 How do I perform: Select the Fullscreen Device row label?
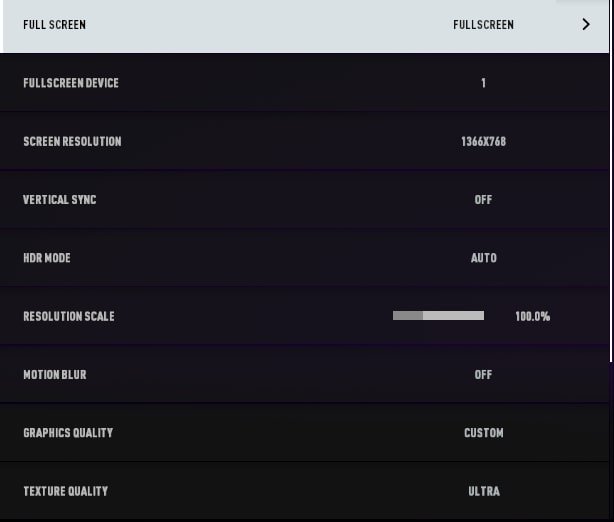(71, 83)
